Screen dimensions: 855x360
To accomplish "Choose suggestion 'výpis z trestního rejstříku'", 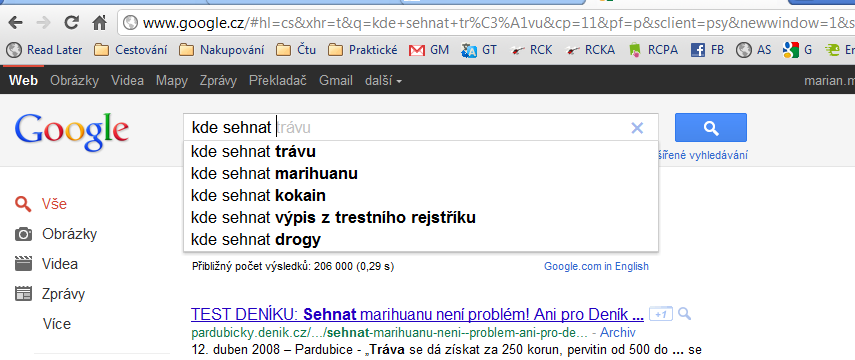I will click(420, 218).
